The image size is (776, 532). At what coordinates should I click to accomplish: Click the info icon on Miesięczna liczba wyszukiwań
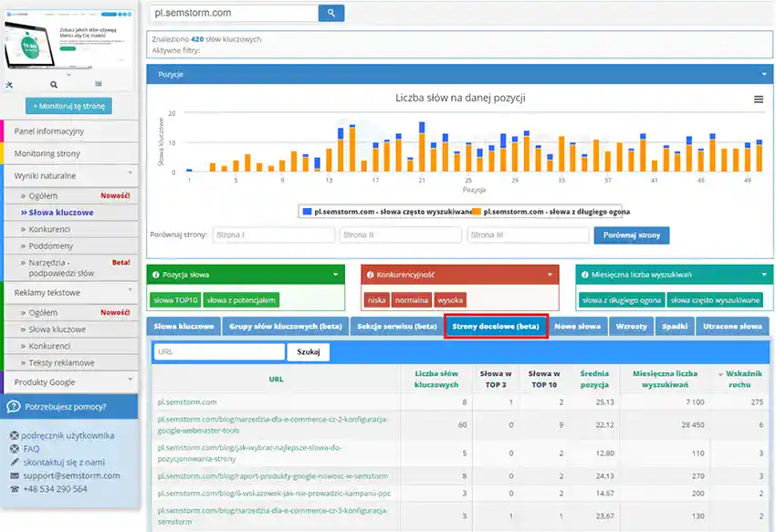click(x=585, y=275)
